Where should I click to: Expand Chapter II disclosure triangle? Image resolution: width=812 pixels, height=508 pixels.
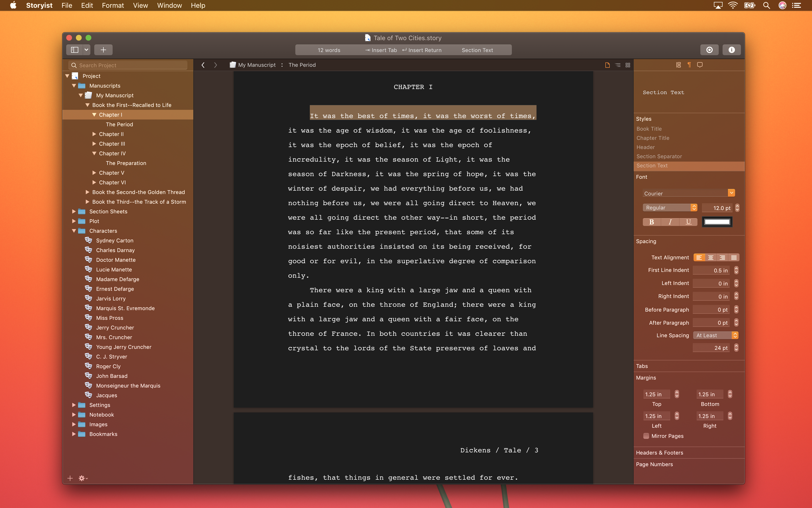pos(94,134)
